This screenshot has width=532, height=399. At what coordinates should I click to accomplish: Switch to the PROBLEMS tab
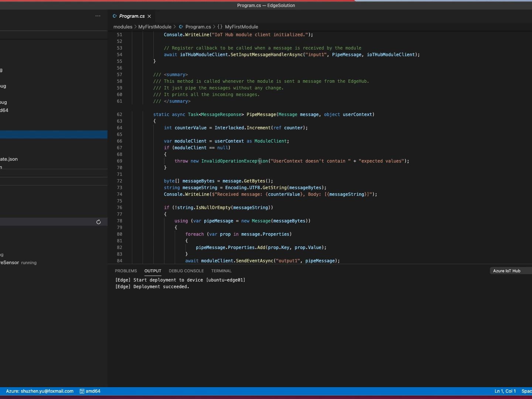tap(126, 271)
